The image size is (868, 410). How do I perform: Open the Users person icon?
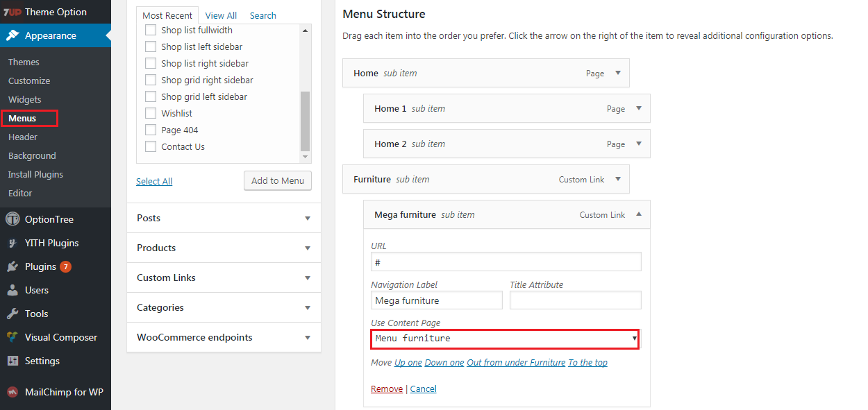[12, 290]
